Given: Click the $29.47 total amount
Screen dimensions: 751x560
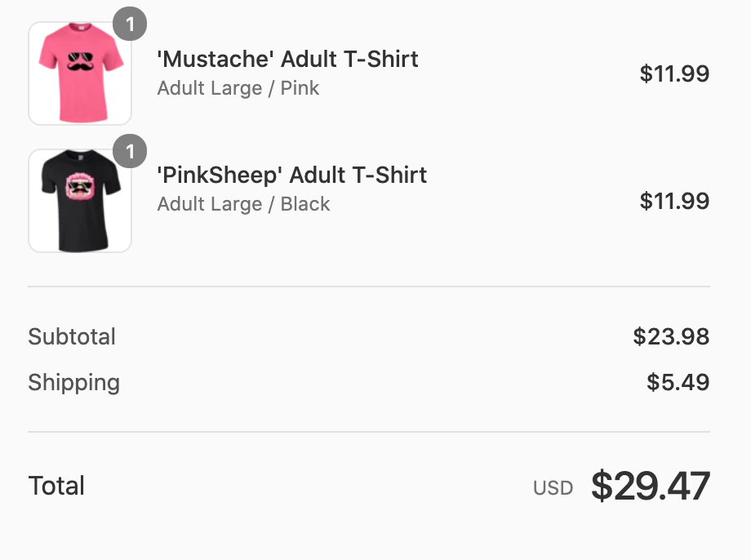Looking at the screenshot, I should click(651, 487).
